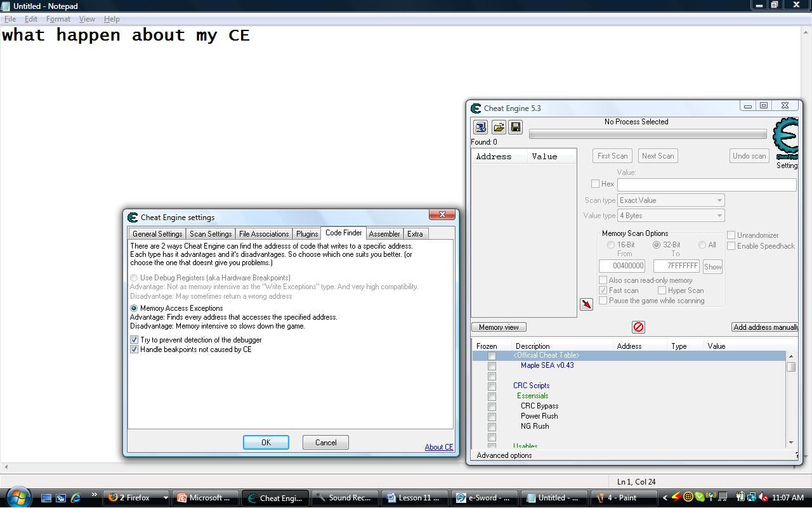Click the scan progress bar
This screenshot has height=508, width=812.
(x=648, y=134)
